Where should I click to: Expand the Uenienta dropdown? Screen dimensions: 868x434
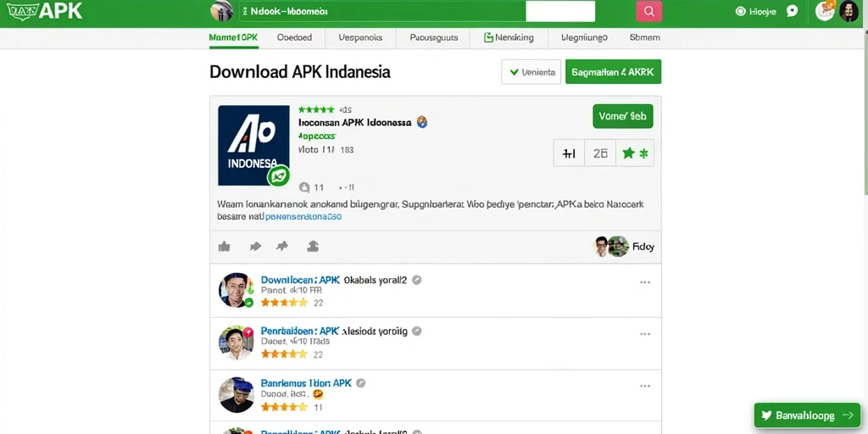531,72
